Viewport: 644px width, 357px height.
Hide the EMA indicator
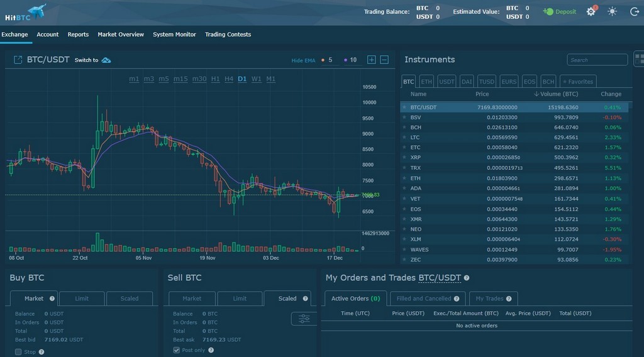tap(303, 60)
